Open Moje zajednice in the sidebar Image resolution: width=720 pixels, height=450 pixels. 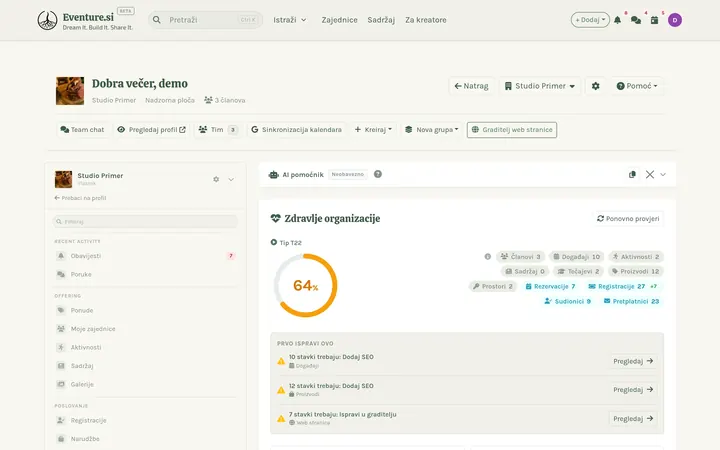click(x=146, y=329)
